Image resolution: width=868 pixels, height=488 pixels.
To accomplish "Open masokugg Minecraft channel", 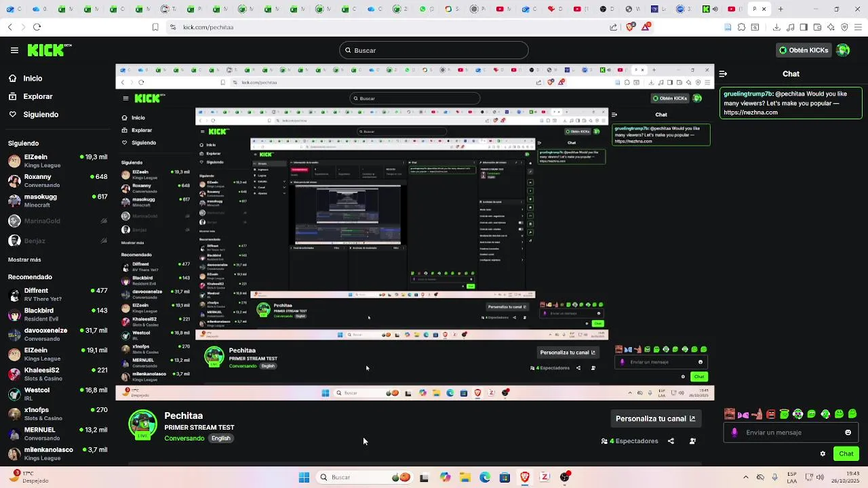I will [58, 201].
